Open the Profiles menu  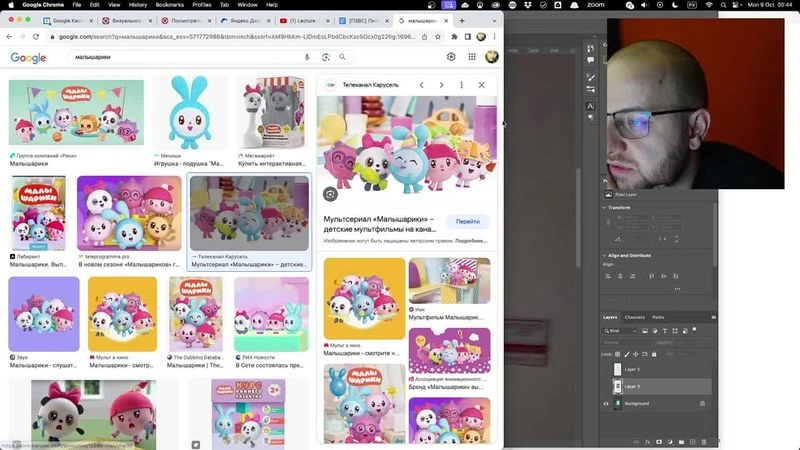[202, 5]
